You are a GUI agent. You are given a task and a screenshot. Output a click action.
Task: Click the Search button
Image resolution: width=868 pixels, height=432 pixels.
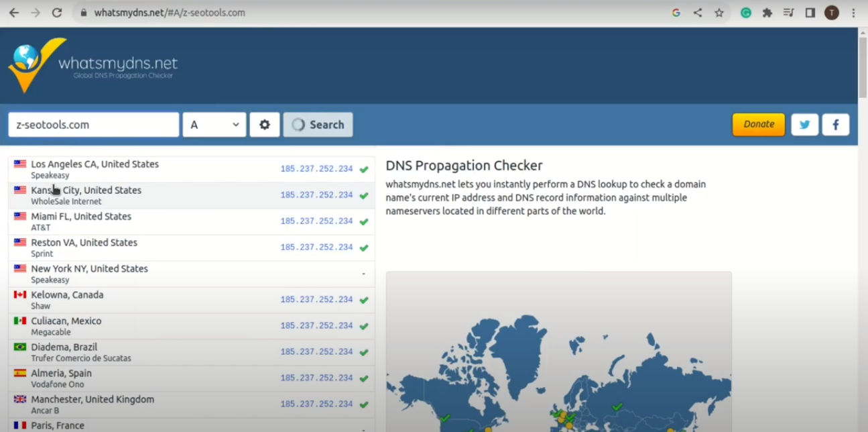318,125
